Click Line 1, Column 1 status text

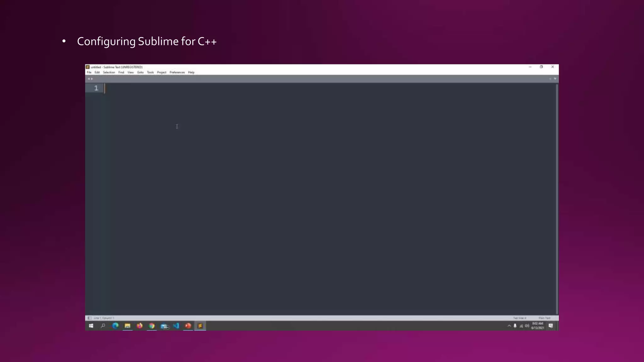pyautogui.click(x=104, y=318)
